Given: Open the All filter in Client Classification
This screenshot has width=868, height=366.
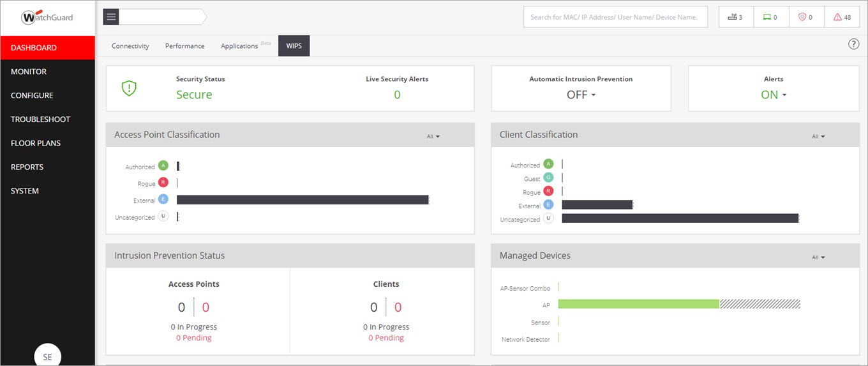Looking at the screenshot, I should 818,136.
